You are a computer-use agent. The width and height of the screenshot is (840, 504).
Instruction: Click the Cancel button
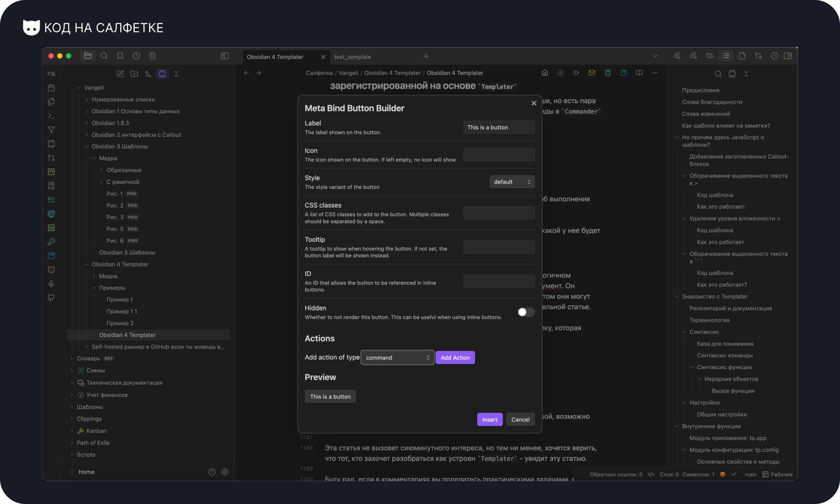click(520, 420)
